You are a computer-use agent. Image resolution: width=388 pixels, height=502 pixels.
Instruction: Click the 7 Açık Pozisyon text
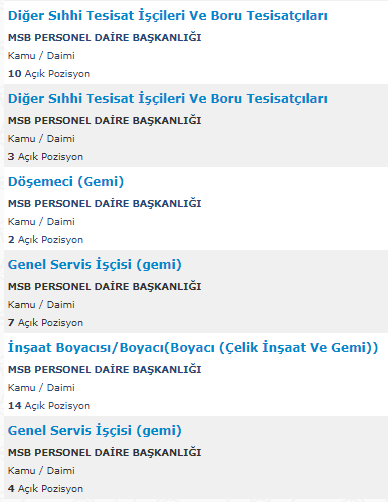coord(45,323)
